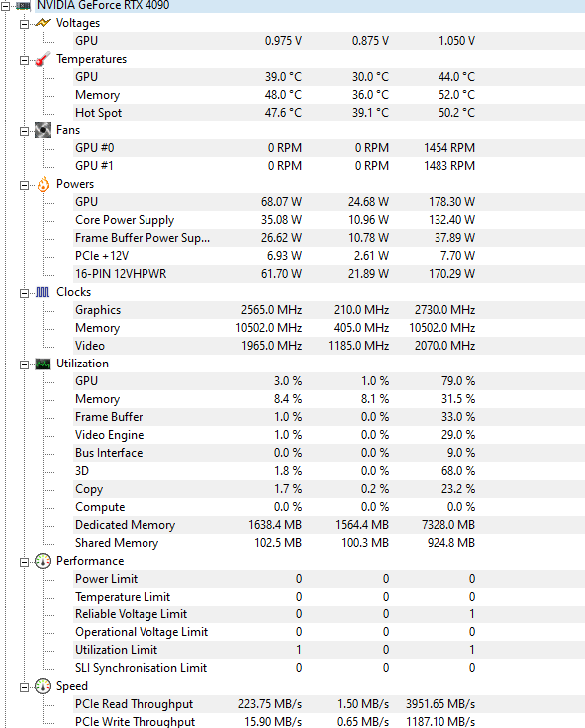Collapse the Powers group
The image size is (585, 728).
pyautogui.click(x=24, y=185)
